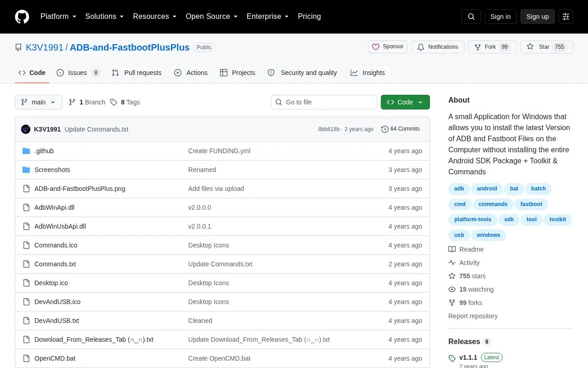Switch to the Pull requests tab
This screenshot has height=368, width=588.
[136, 73]
